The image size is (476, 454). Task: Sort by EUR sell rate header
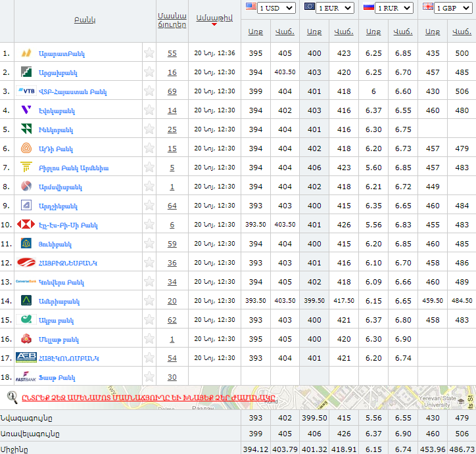344,32
